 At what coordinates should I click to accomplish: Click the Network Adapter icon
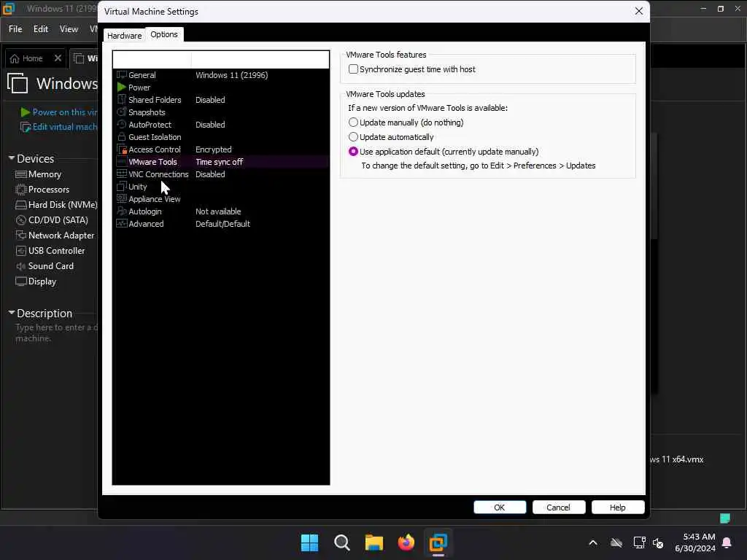21,236
